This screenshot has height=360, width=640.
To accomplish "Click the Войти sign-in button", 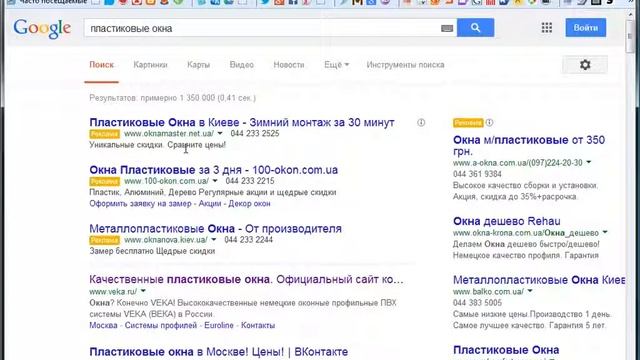I will pos(586,28).
